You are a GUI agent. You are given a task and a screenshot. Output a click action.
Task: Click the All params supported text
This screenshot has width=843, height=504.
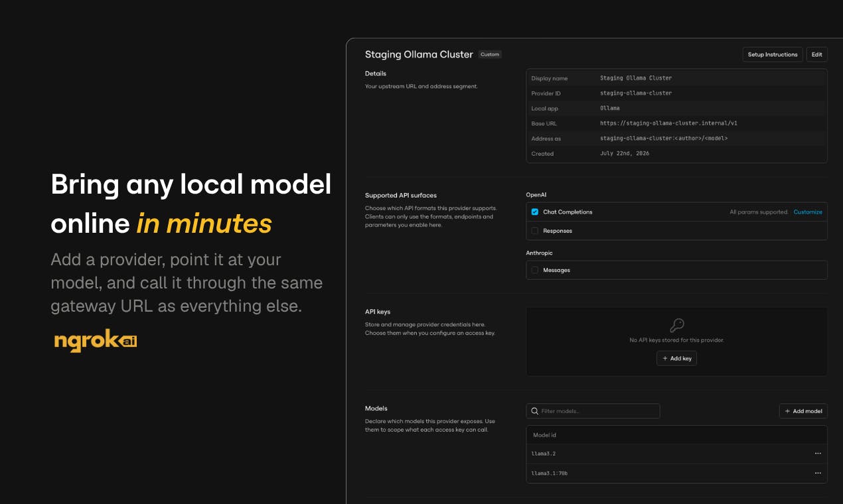tap(759, 212)
